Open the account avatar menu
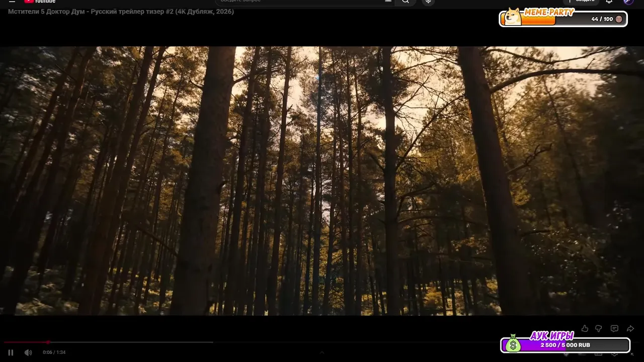Viewport: 644px width, 362px height. [628, 2]
